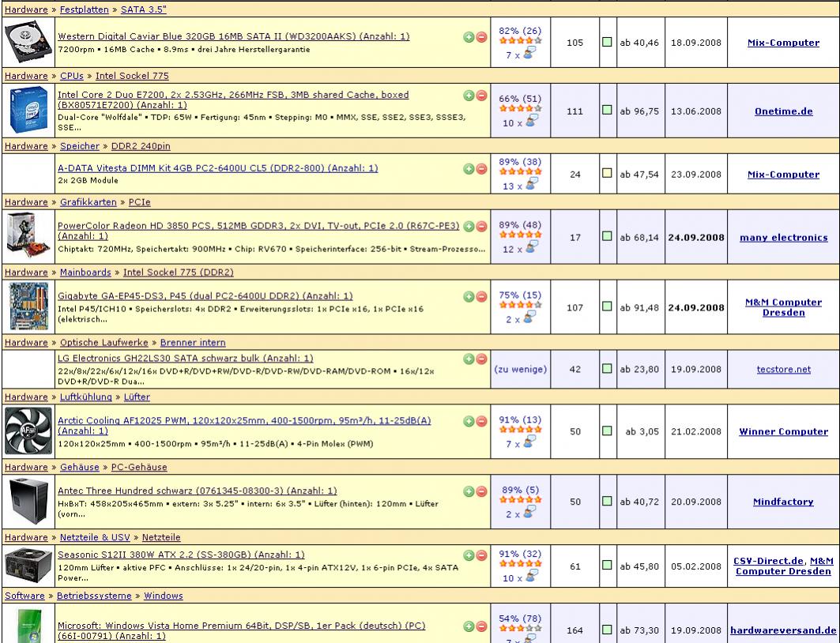Viewport: 840px width, 643px height.
Task: Tick checkbox in Intel Core 2 Duo row
Action: click(607, 110)
